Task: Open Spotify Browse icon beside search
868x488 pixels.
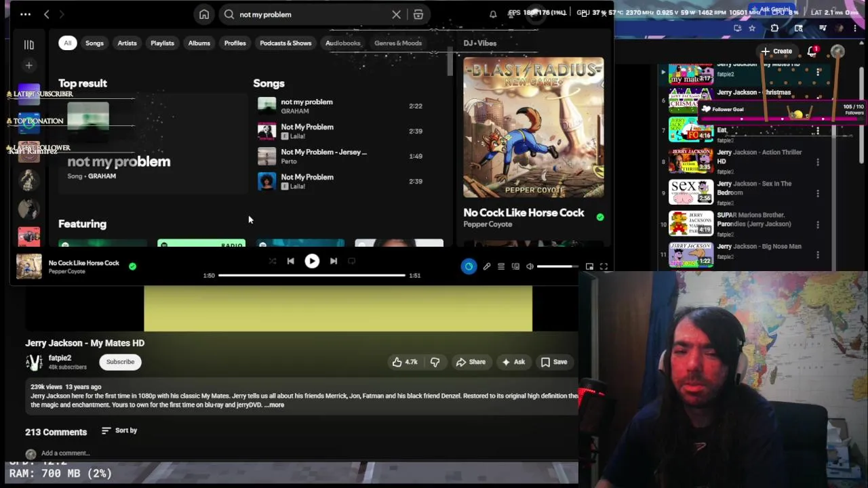Action: point(418,14)
